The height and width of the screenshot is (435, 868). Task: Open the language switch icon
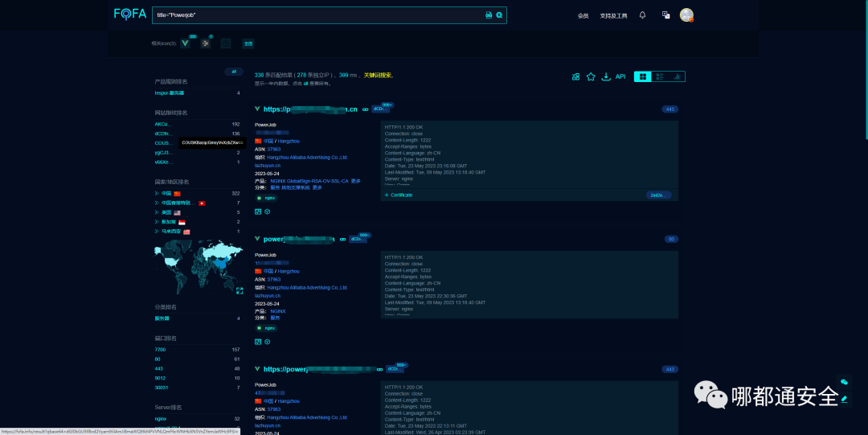coord(666,15)
